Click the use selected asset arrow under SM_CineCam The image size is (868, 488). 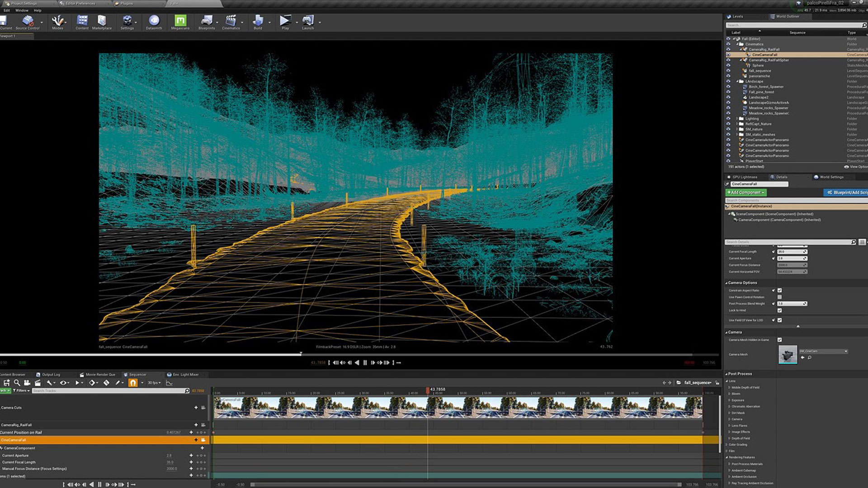tap(803, 357)
